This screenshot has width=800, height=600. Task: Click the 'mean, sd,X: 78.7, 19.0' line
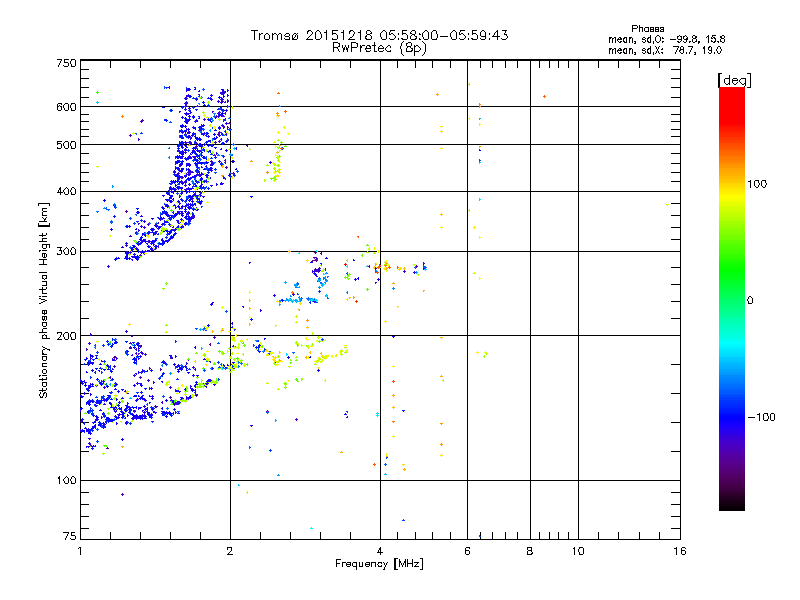click(665, 50)
